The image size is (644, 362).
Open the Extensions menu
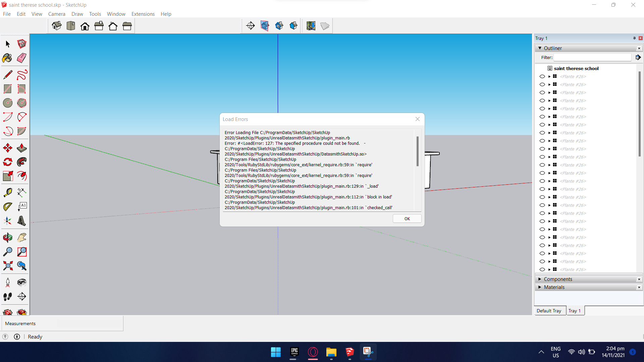click(143, 14)
